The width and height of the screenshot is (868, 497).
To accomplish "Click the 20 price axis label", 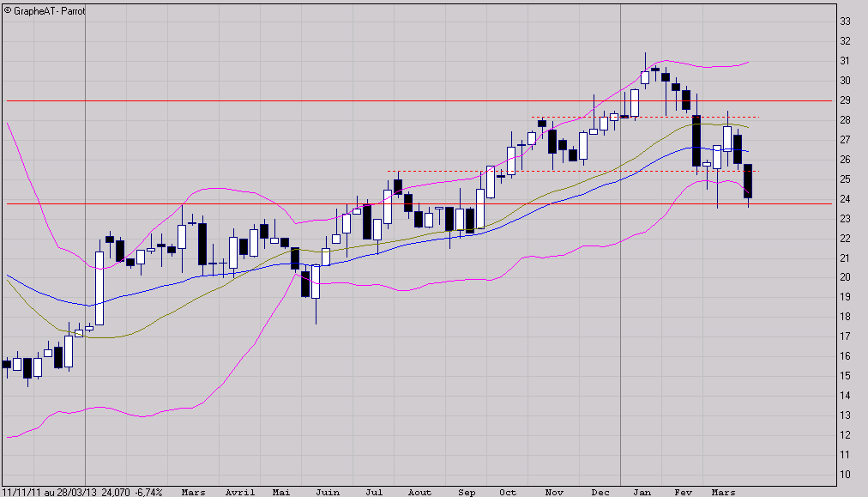I will click(846, 277).
